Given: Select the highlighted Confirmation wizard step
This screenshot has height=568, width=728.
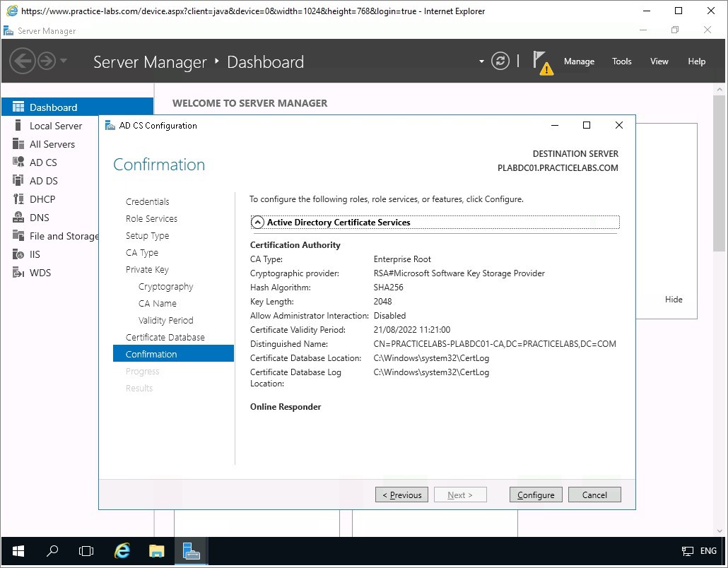Looking at the screenshot, I should coord(173,354).
